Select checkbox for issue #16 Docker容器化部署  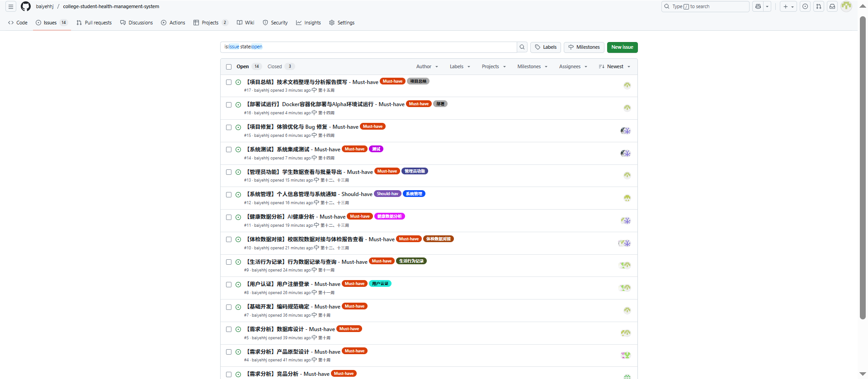[x=229, y=105]
